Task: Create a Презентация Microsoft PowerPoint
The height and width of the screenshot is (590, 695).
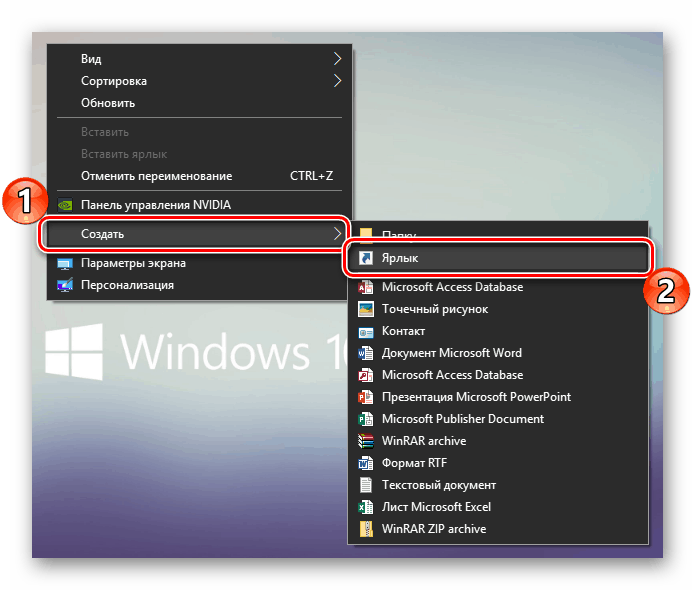Action: [498, 397]
